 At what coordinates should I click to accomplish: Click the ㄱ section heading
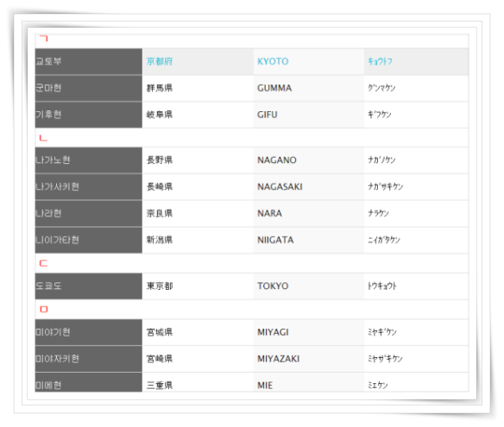[43, 39]
